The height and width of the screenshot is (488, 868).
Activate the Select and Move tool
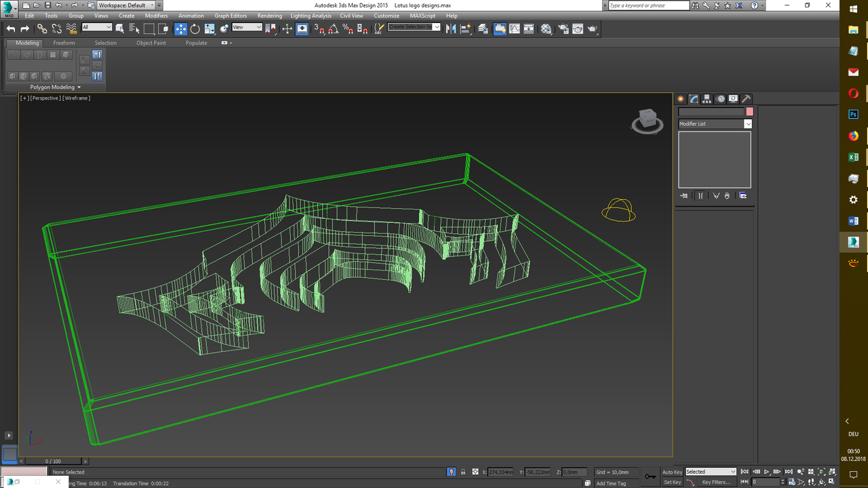(181, 28)
